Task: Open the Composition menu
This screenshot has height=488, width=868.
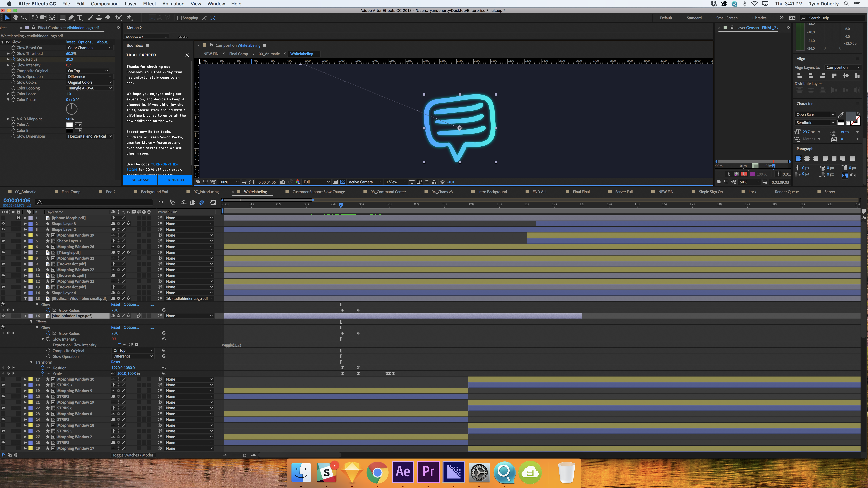Action: [x=104, y=4]
